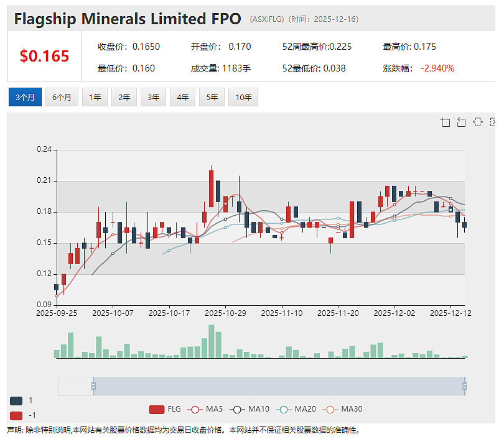
Task: Toggle the FLG series legend
Action: coord(165,410)
